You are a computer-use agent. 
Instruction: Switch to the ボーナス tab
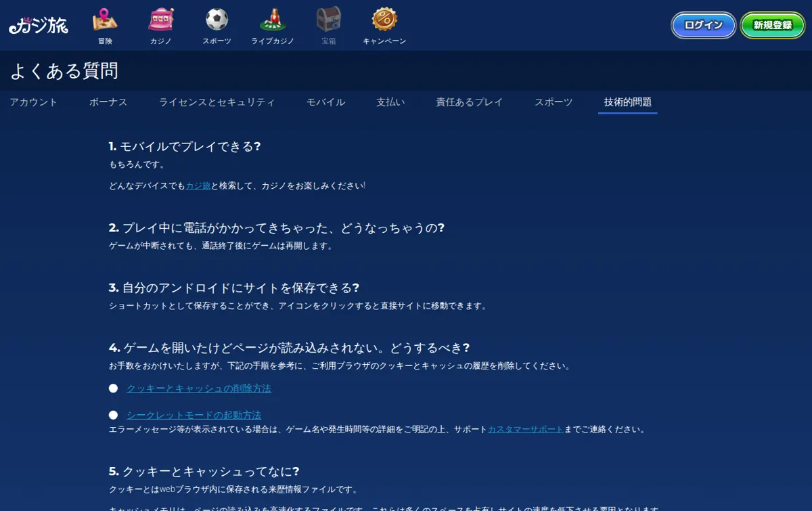click(108, 102)
